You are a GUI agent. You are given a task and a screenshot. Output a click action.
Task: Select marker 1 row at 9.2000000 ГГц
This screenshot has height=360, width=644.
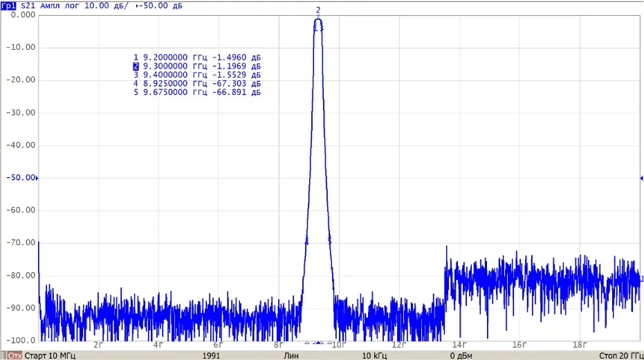click(x=197, y=57)
